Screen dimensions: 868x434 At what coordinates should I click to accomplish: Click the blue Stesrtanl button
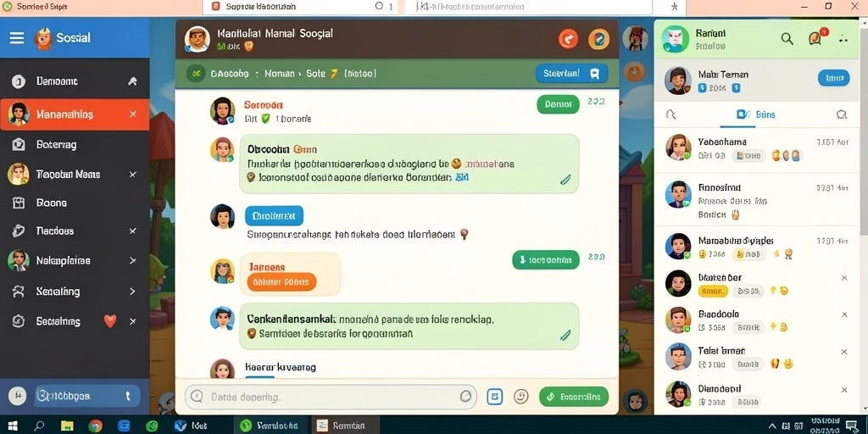pos(572,73)
